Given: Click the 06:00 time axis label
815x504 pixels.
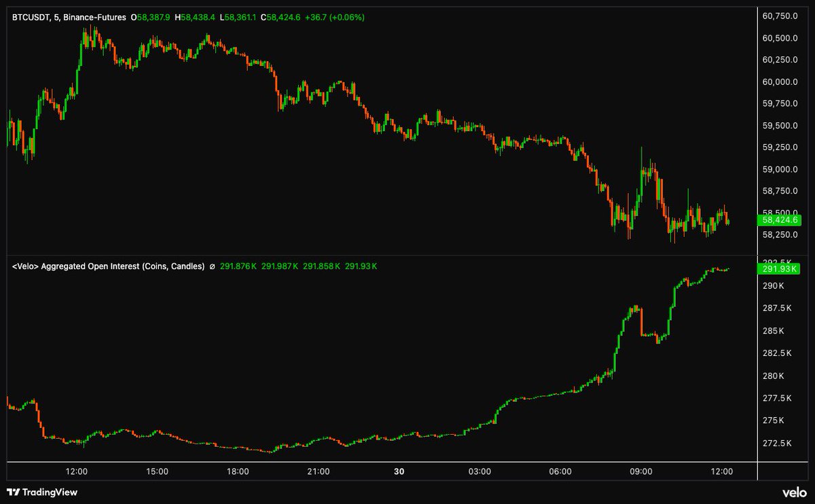Looking at the screenshot, I should pyautogui.click(x=560, y=471).
